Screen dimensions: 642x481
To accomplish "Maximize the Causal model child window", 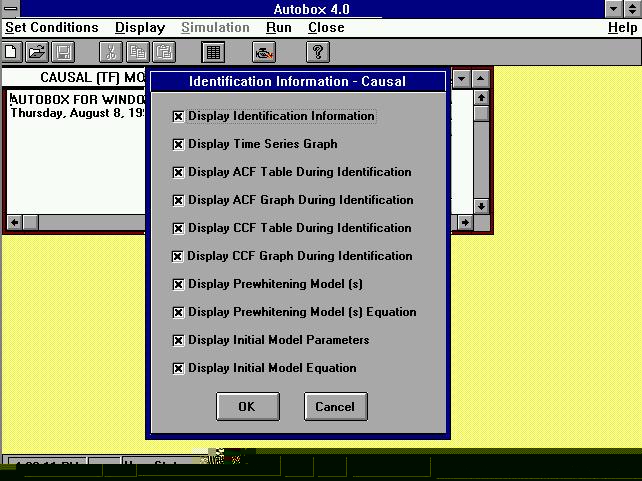I will (x=481, y=78).
